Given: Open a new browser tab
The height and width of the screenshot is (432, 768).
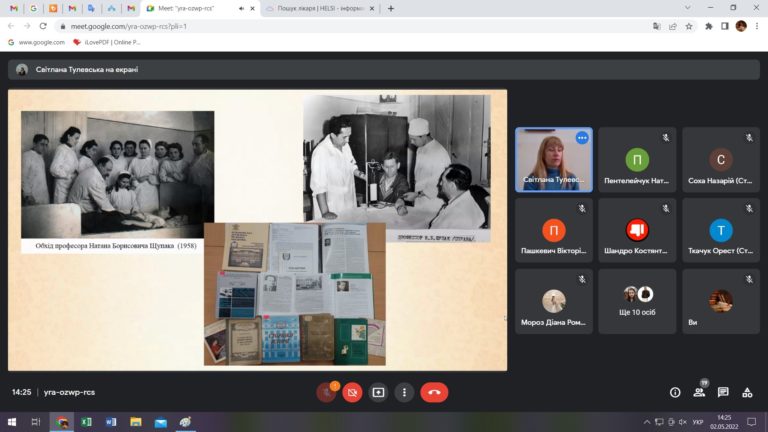Looking at the screenshot, I should click(x=390, y=8).
